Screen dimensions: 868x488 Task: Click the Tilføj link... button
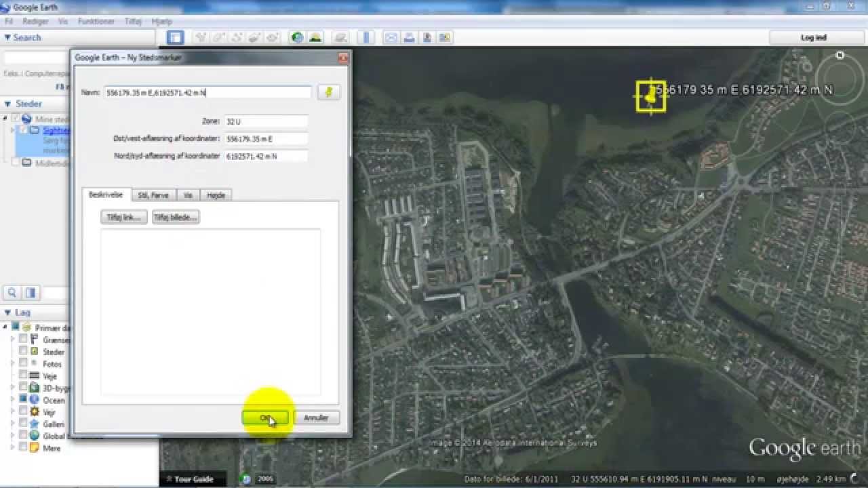click(124, 217)
